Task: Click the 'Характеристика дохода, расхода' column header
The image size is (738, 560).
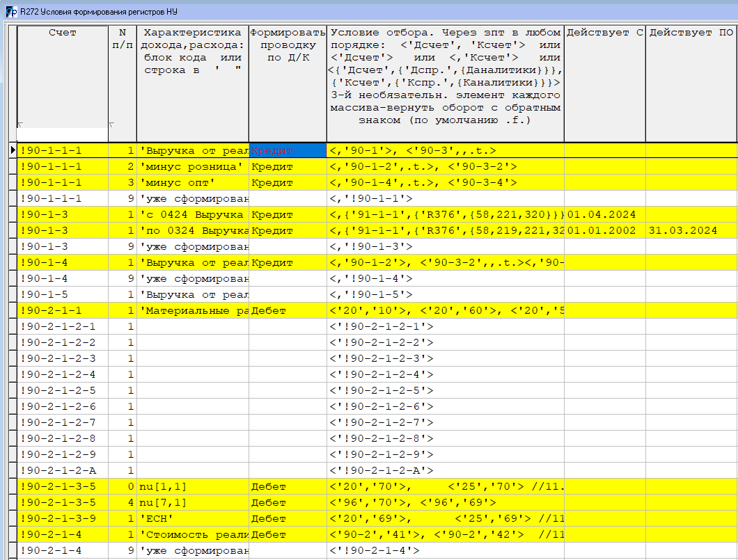Action: 192,51
